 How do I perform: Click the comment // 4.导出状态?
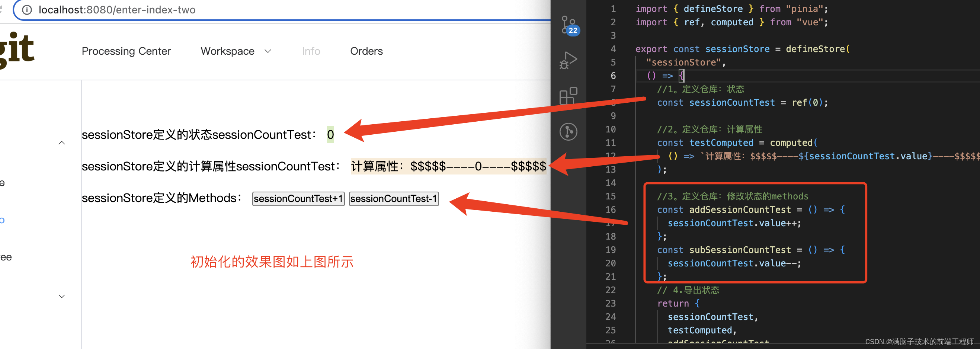pyautogui.click(x=688, y=290)
